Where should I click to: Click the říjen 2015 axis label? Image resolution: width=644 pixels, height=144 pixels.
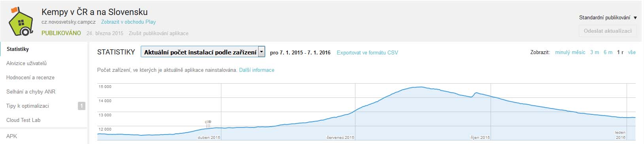click(480, 138)
